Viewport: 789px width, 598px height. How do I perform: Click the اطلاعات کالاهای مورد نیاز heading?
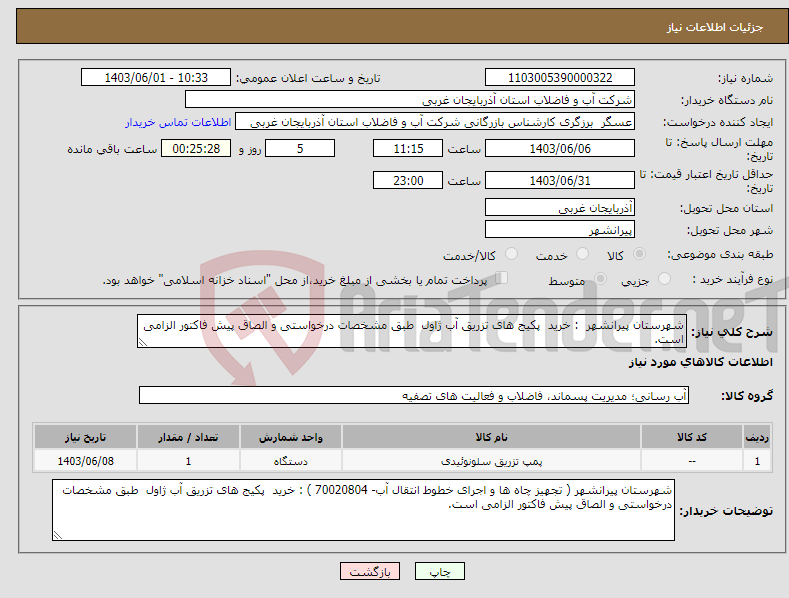tap(700, 362)
